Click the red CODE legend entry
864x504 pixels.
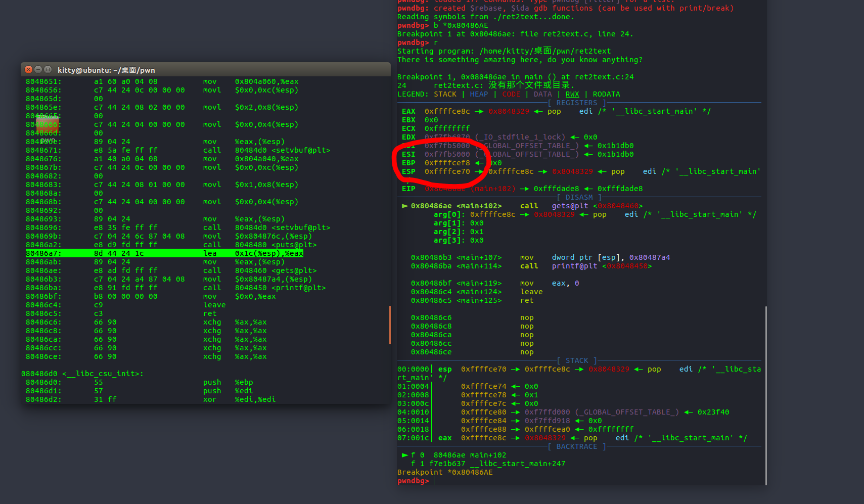pyautogui.click(x=511, y=94)
